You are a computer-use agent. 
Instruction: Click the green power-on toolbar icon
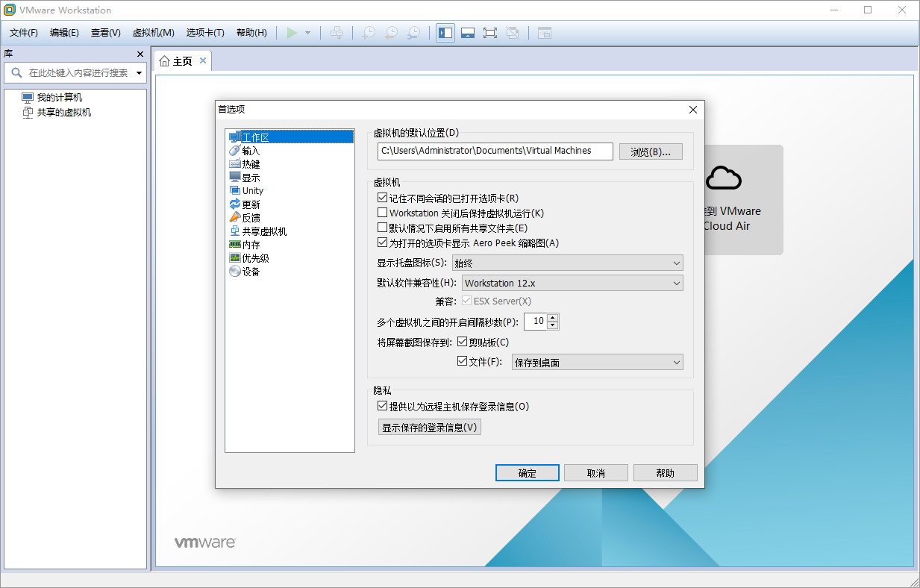[292, 32]
